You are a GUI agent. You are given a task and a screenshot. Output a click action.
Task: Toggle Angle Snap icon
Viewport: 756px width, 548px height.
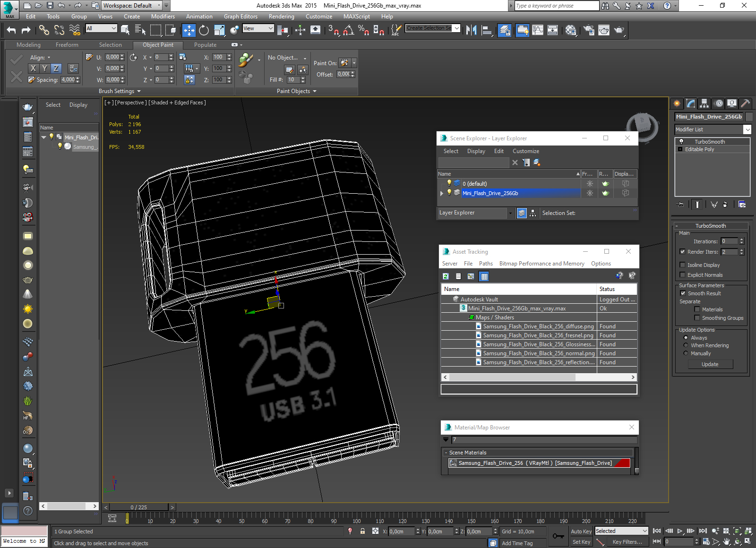tap(348, 30)
